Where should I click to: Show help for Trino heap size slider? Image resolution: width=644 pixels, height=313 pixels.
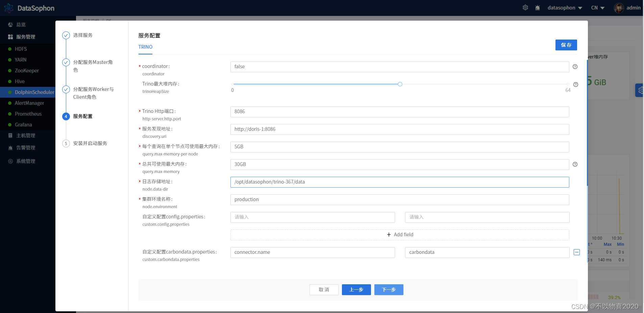(576, 85)
